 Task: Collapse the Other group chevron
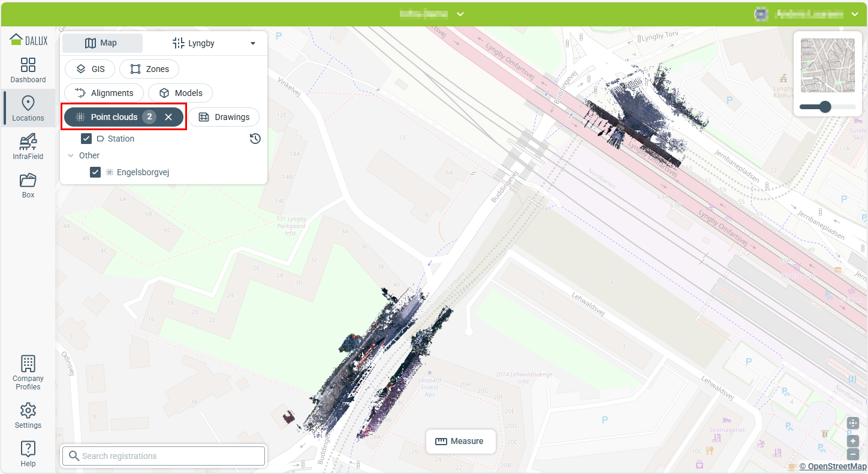tap(71, 155)
